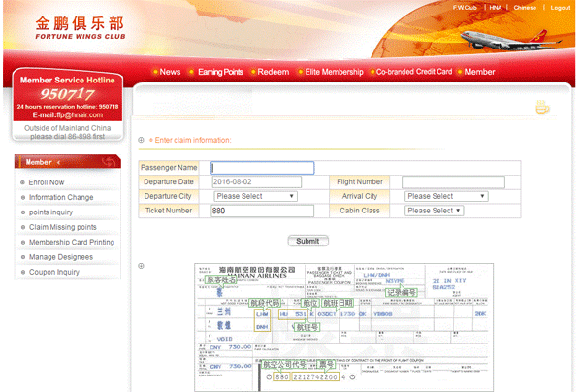Click the plus icon beside the ticket sample

point(141,266)
